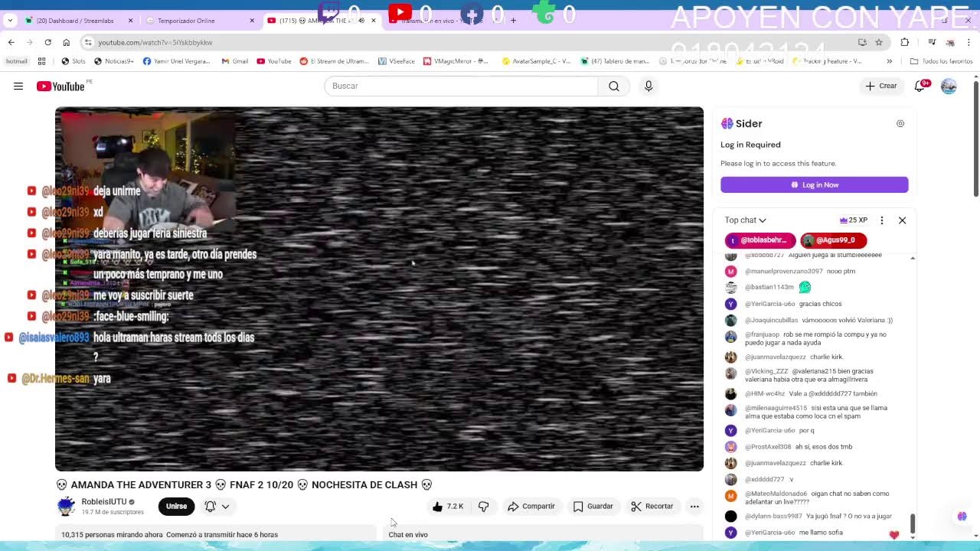Click chat message from @franjuaop
Screen dimensions: 980x551
click(815, 339)
